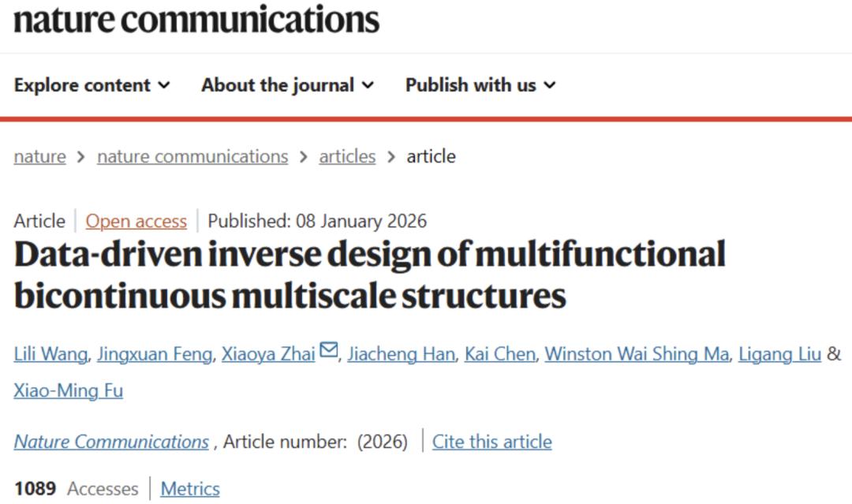
Task: Select author Jingxuan Feng
Action: tap(155, 354)
